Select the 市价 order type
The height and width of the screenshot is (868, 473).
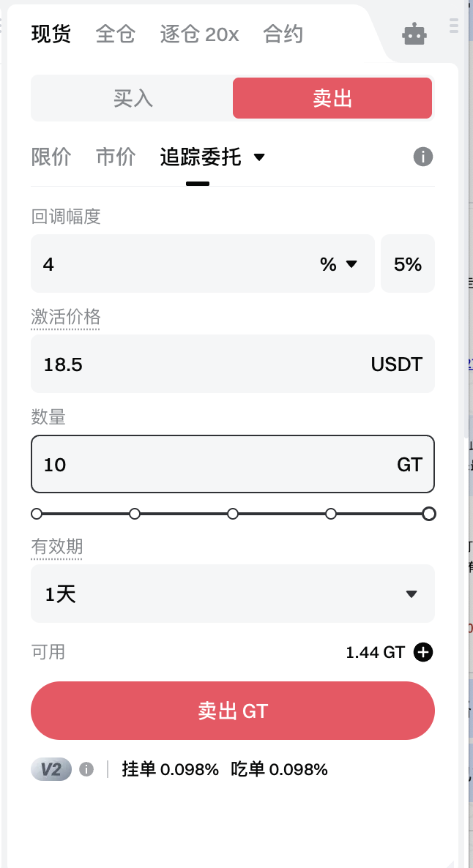coord(116,157)
